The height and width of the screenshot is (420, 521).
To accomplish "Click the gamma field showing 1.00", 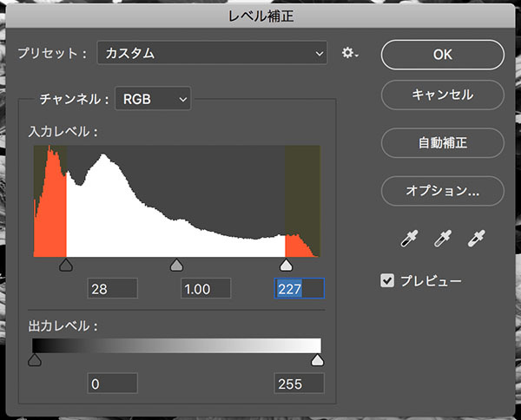I will click(206, 289).
